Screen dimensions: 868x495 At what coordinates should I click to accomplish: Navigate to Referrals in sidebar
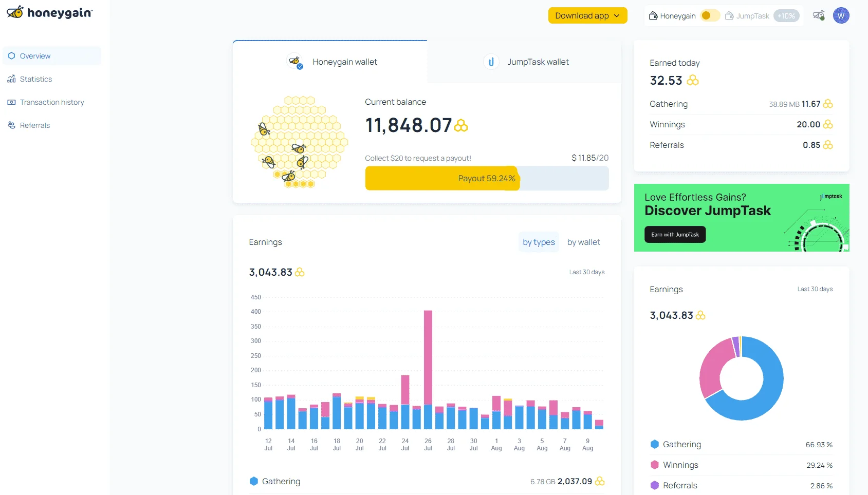pyautogui.click(x=52, y=125)
